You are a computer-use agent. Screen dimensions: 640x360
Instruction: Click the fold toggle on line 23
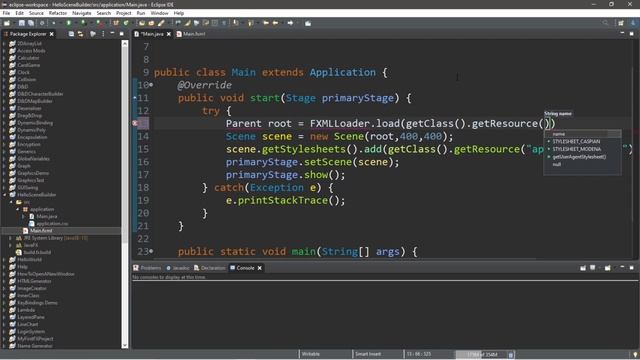click(151, 251)
